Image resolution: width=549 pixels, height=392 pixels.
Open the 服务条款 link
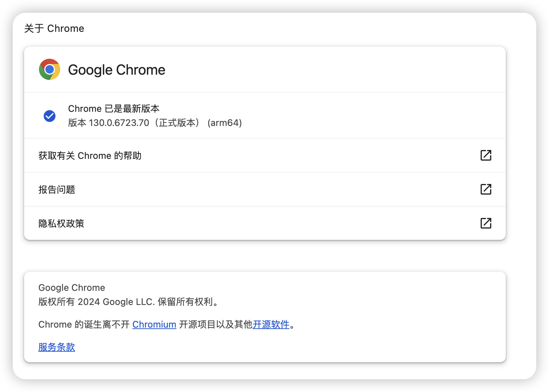pyautogui.click(x=57, y=347)
